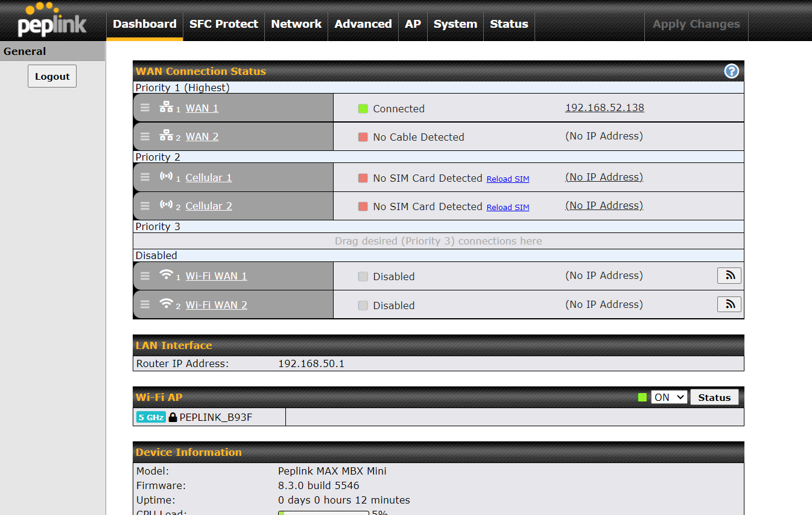
Task: Click the help question mark icon
Action: point(731,71)
